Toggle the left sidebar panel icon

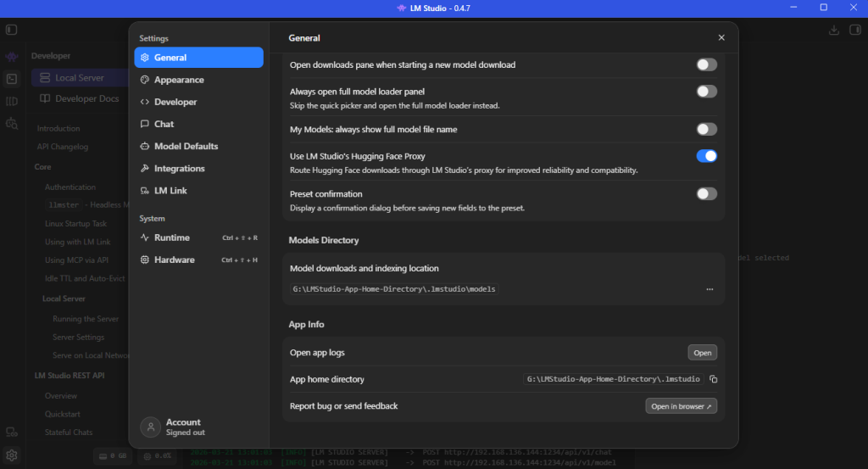[11, 30]
